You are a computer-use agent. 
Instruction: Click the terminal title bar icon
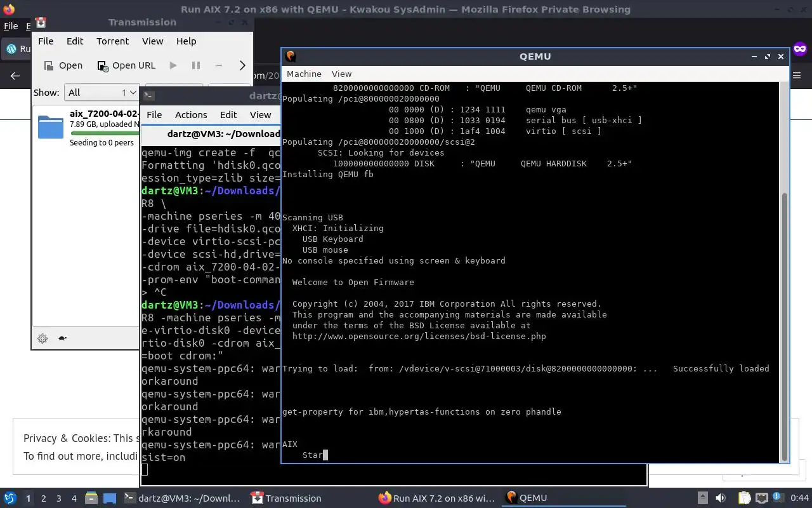pos(148,96)
